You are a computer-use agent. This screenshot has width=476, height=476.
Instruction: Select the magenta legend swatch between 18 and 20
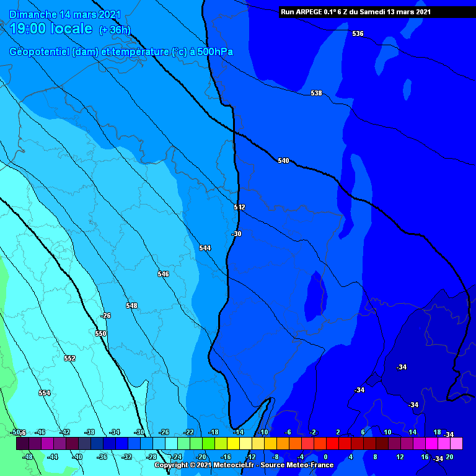click(444, 444)
